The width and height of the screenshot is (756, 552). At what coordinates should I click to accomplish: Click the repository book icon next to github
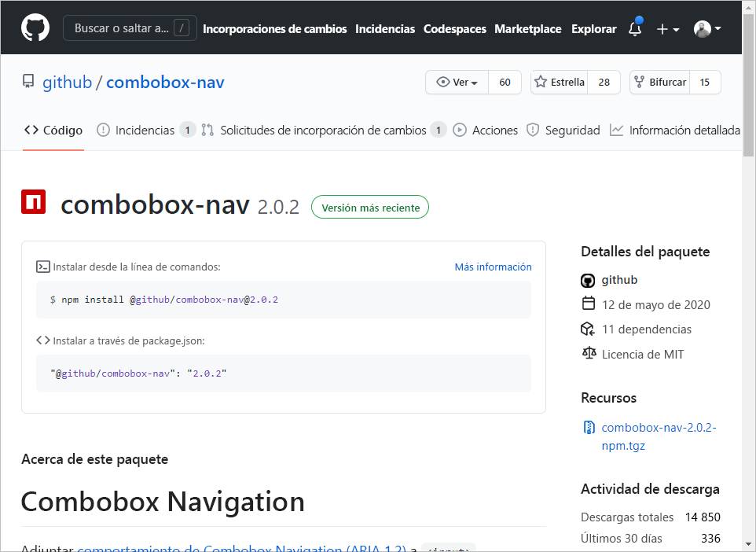(x=28, y=82)
